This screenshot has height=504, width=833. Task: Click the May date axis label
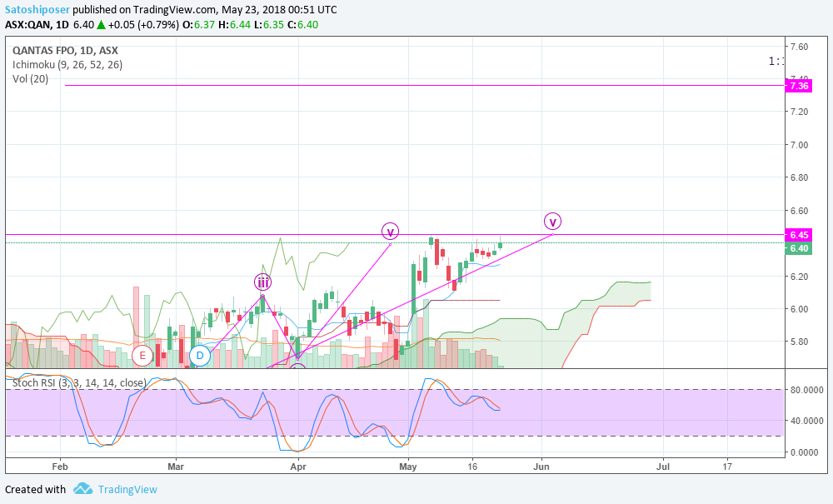[x=408, y=467]
